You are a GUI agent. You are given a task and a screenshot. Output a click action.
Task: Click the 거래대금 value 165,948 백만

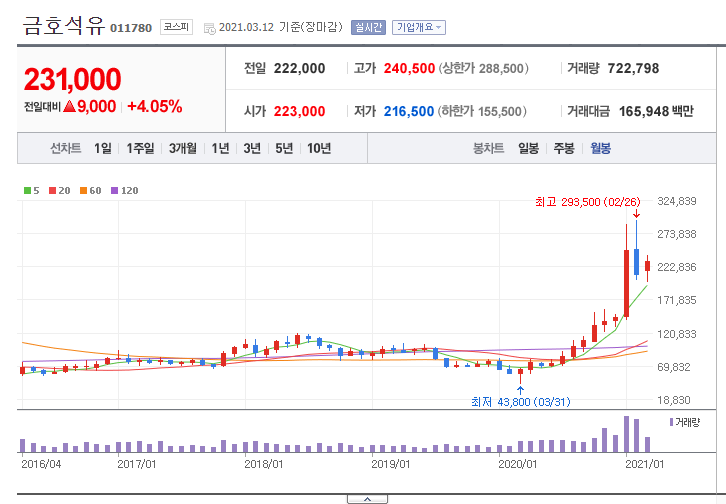656,112
